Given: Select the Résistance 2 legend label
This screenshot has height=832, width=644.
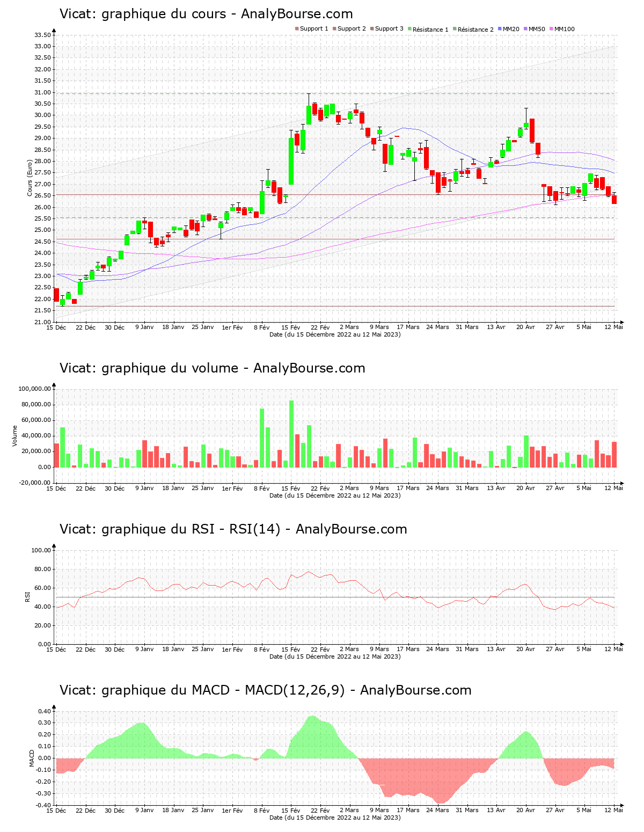Looking at the screenshot, I should pyautogui.click(x=475, y=30).
